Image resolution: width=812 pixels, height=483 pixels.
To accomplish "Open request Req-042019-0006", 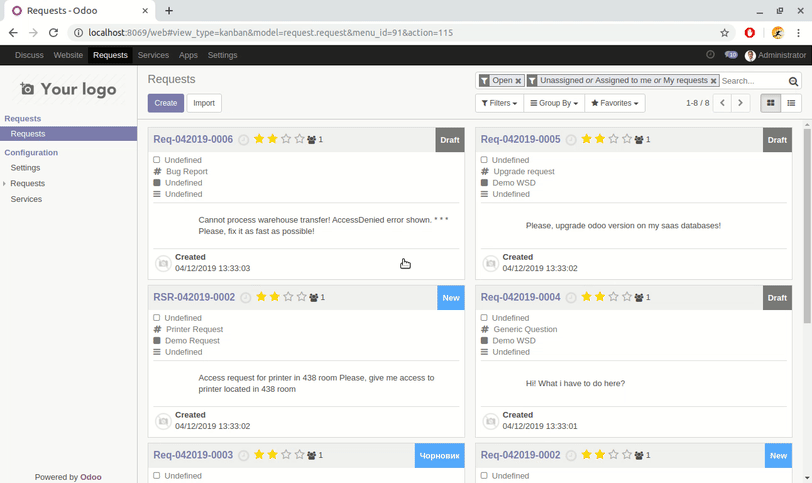I will 193,139.
